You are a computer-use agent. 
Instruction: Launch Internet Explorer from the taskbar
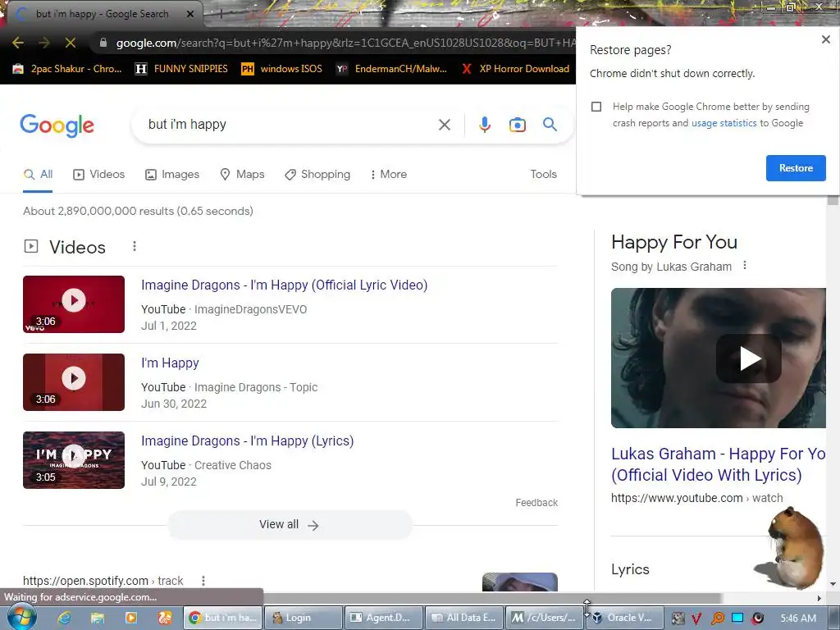tap(64, 618)
